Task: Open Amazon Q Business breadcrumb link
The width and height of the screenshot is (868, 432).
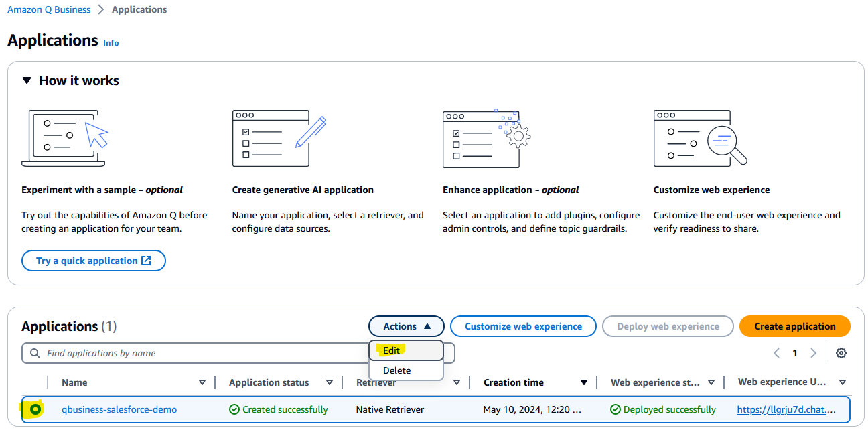Action: [x=49, y=9]
